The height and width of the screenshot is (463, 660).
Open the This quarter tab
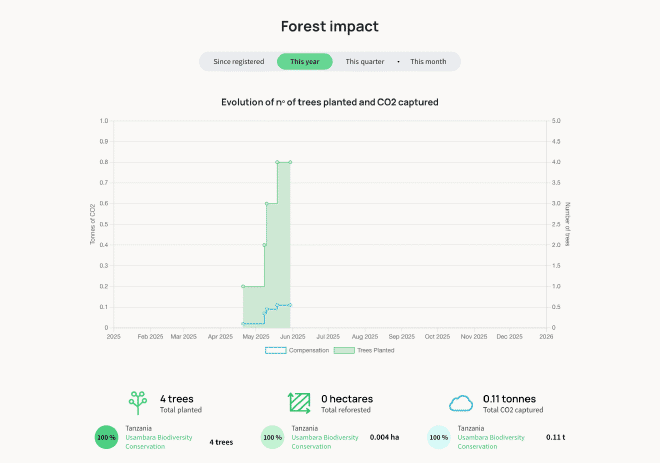pyautogui.click(x=365, y=62)
